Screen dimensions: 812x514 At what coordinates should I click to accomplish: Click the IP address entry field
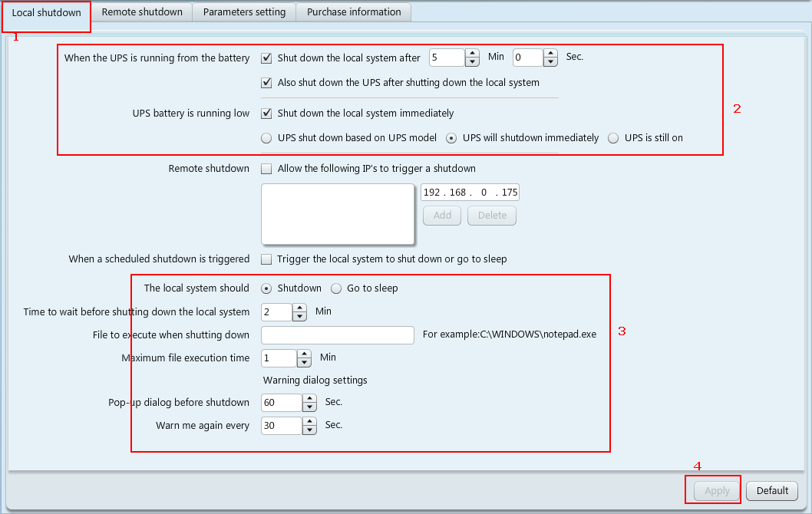pyautogui.click(x=470, y=193)
